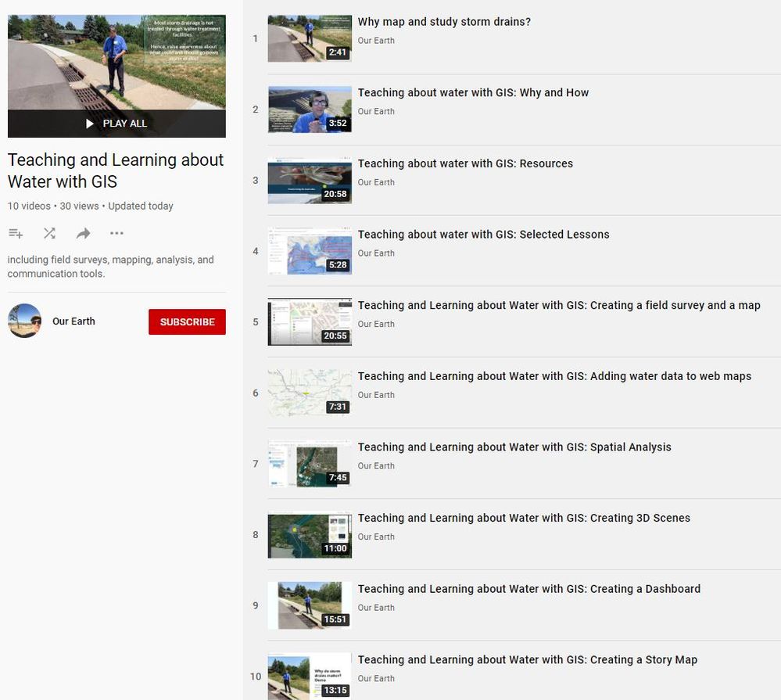This screenshot has height=700, width=781.
Task: Shuffle the playlist with the shuffle icon
Action: 49,233
